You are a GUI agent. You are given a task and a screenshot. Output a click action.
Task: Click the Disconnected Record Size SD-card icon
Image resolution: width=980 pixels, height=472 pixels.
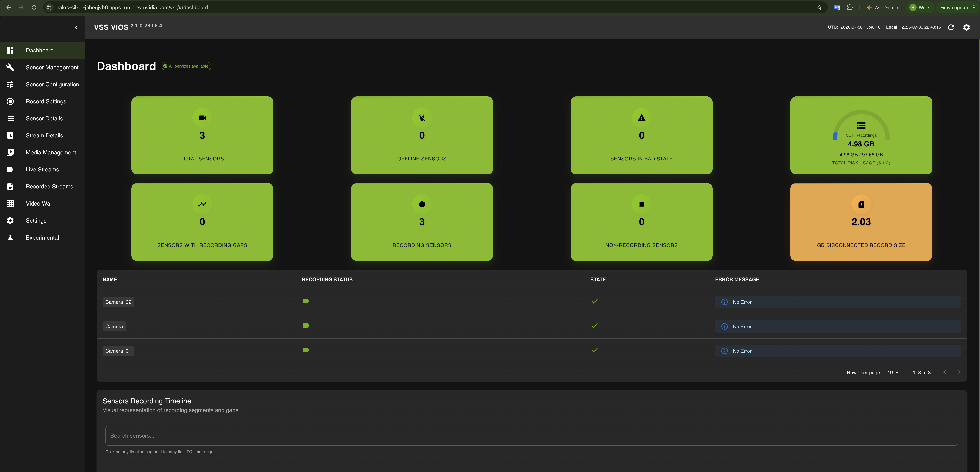pyautogui.click(x=861, y=204)
